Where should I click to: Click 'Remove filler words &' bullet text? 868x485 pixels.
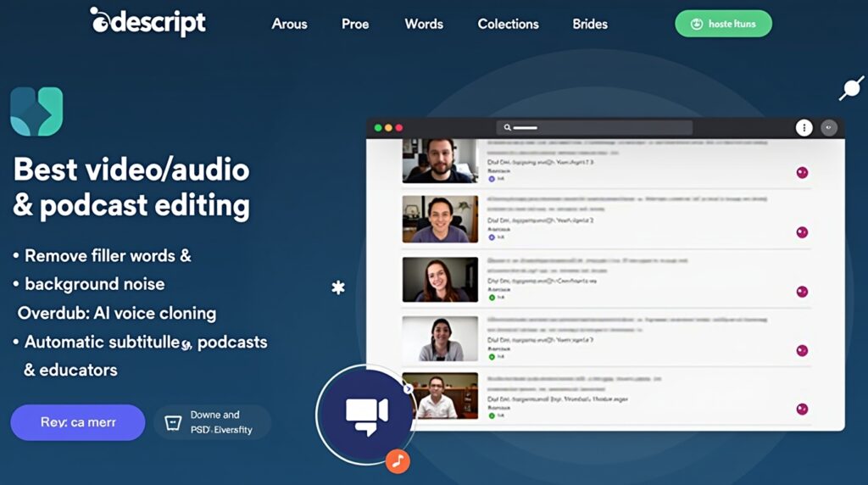[x=108, y=256]
